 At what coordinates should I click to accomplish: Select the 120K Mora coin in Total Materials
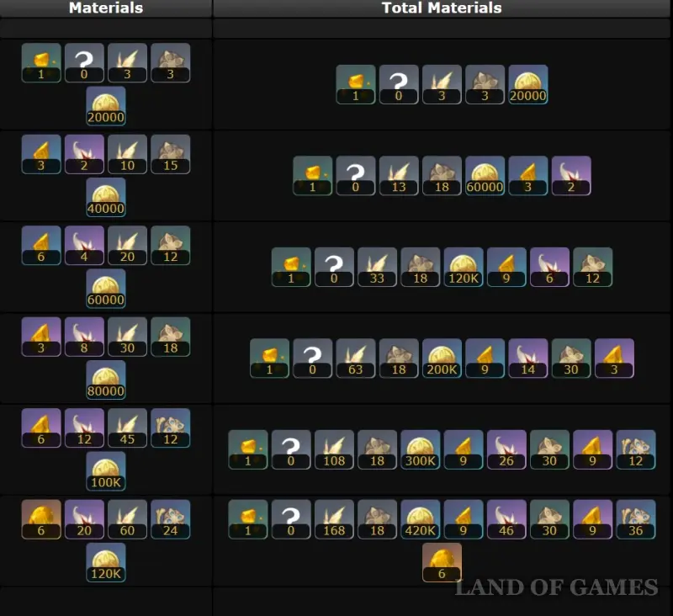[x=464, y=267]
